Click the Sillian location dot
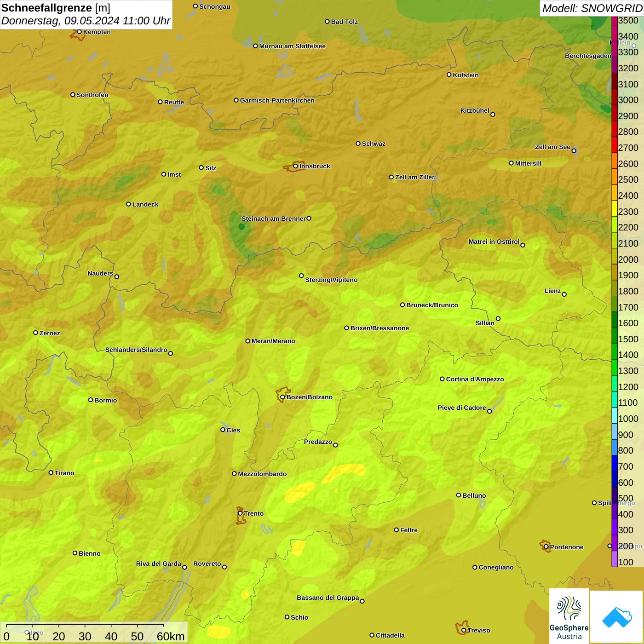Viewport: 644px width, 644px height. pyautogui.click(x=498, y=318)
